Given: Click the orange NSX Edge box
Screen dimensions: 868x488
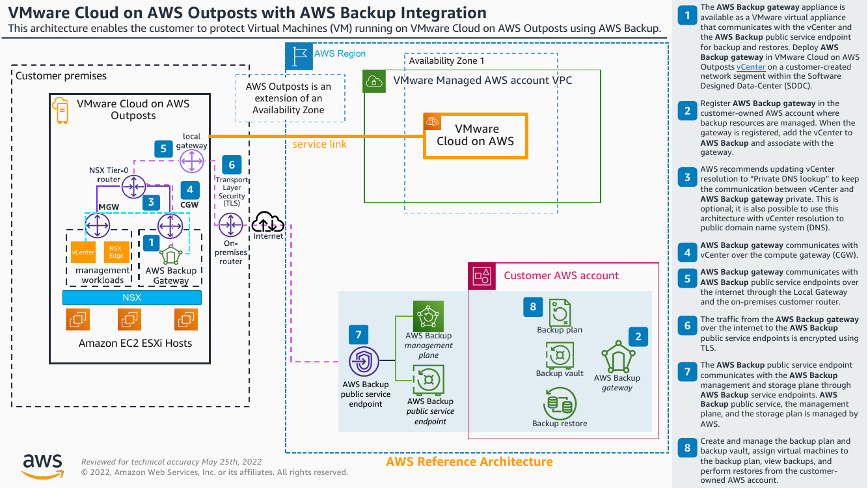Looking at the screenshot, I should tap(115, 252).
